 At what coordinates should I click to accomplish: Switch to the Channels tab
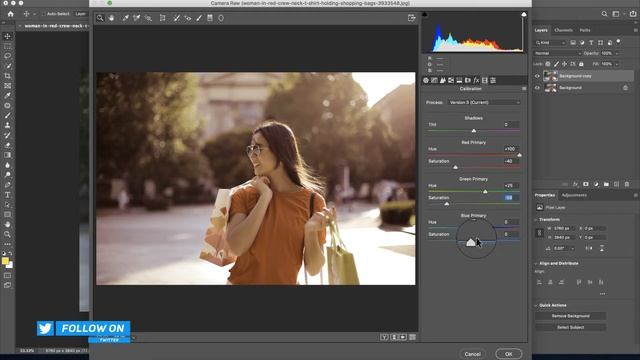coord(563,30)
